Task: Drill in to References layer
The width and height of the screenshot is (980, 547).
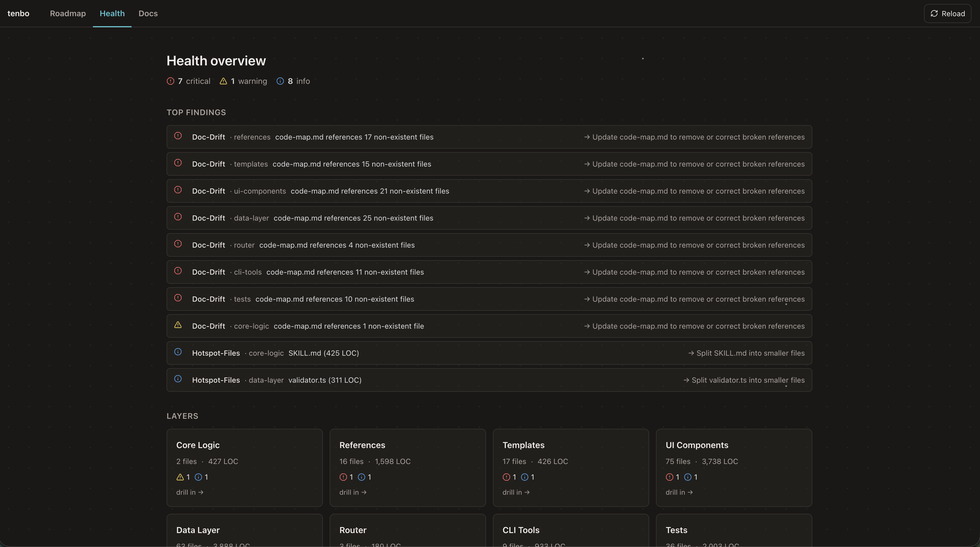Action: [353, 493]
